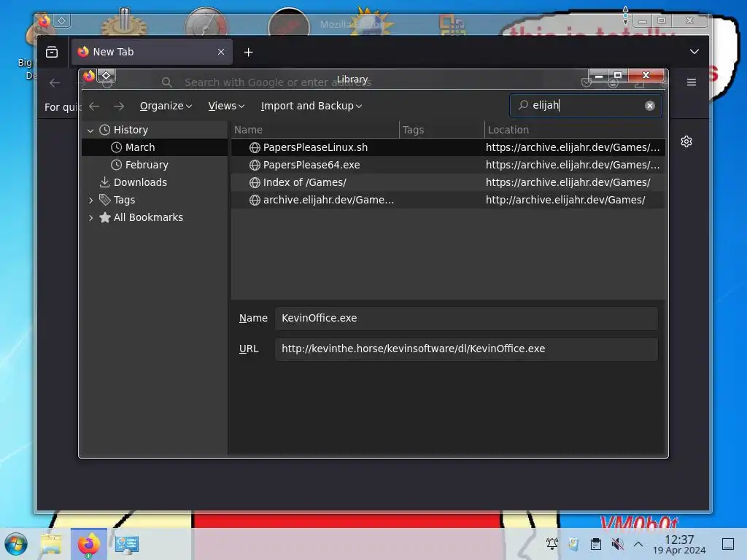Open the Organize menu
This screenshot has height=560, width=747.
pyautogui.click(x=166, y=106)
